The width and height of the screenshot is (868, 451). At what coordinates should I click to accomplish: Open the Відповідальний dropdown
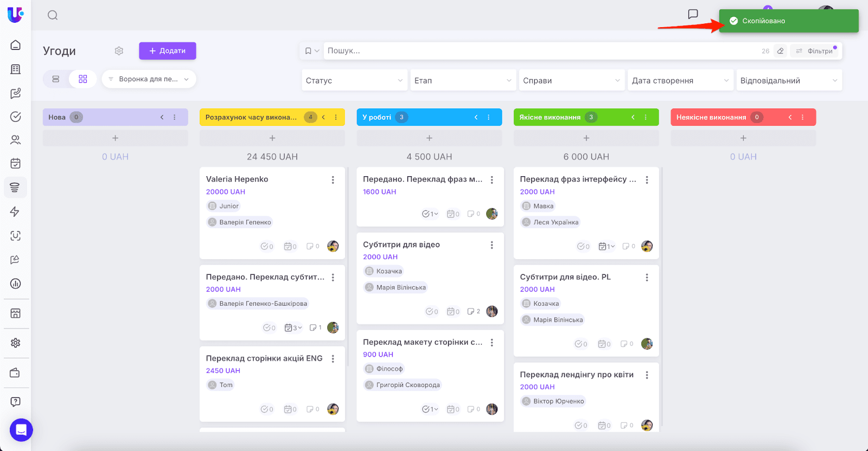coord(788,81)
